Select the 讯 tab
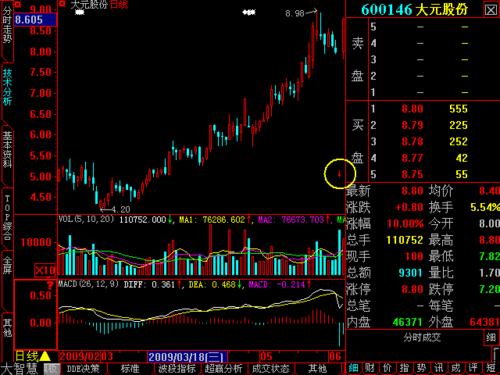This screenshot has width=500, height=375. click(438, 368)
